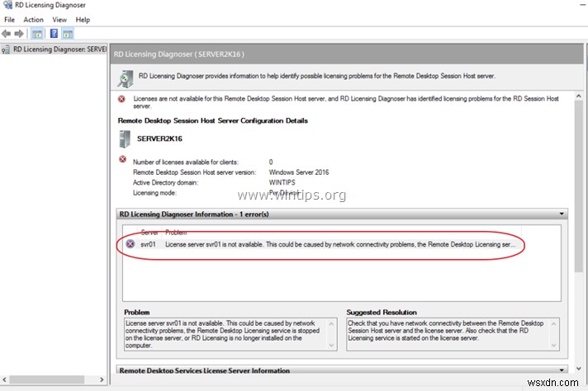Click the main pane scroll up arrow
This screenshot has height=391, width=588.
[x=579, y=97]
